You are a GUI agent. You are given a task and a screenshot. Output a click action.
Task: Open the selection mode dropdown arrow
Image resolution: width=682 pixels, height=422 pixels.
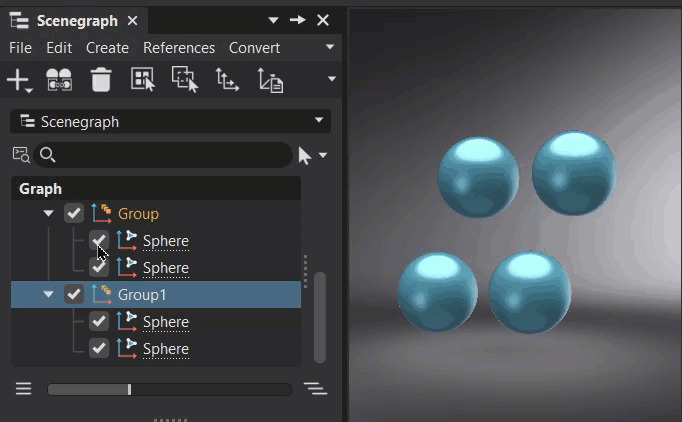tap(323, 155)
